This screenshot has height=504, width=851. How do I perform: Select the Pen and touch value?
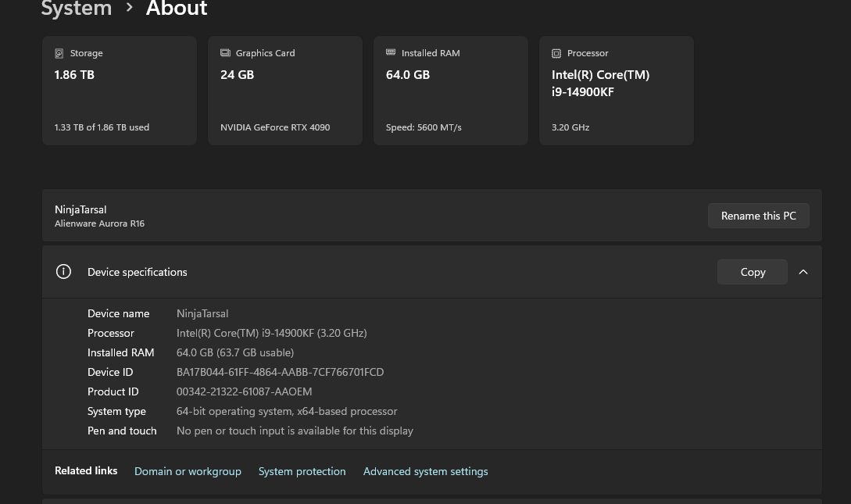(295, 431)
